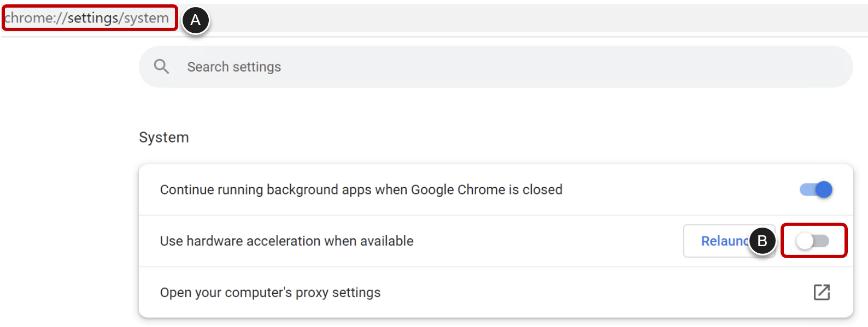Click the "Search settings" placeholder text
Screen dimensions: 868x327
pos(234,67)
